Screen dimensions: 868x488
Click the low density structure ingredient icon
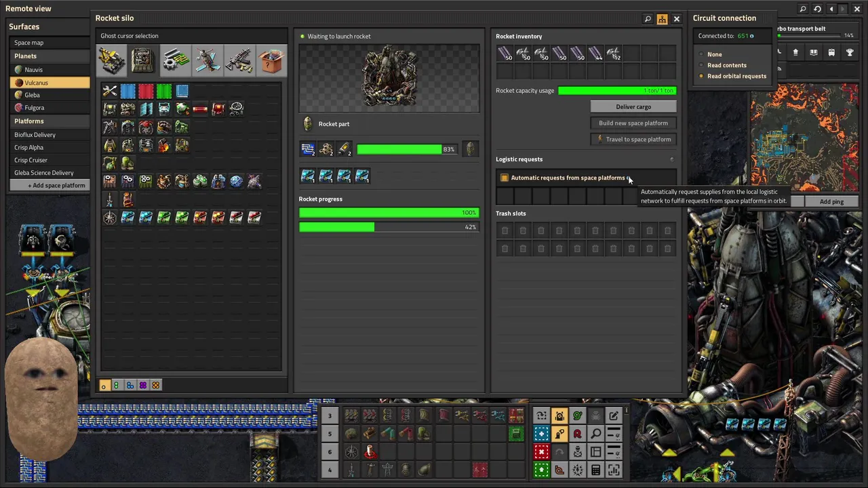pos(326,149)
